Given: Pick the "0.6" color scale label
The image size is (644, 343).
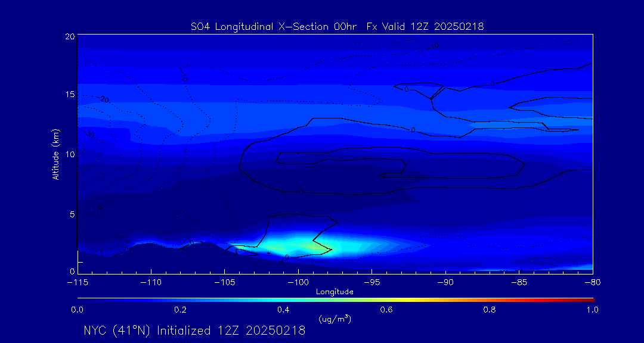Looking at the screenshot, I should pyautogui.click(x=386, y=310).
